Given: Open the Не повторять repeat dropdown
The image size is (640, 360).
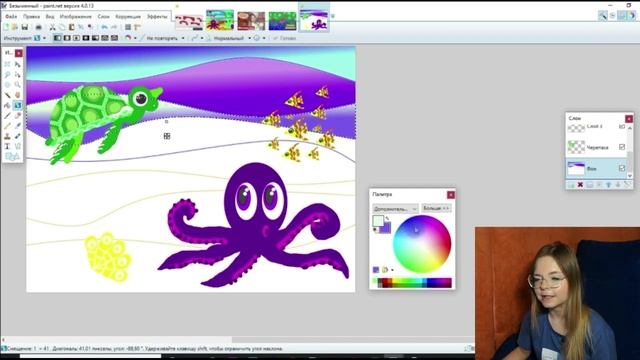Looking at the screenshot, I should click(165, 38).
